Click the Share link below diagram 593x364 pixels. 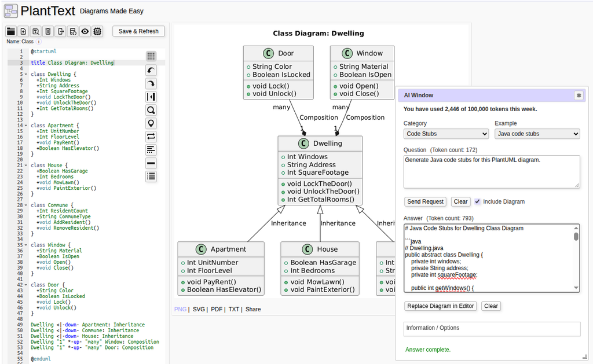[253, 309]
